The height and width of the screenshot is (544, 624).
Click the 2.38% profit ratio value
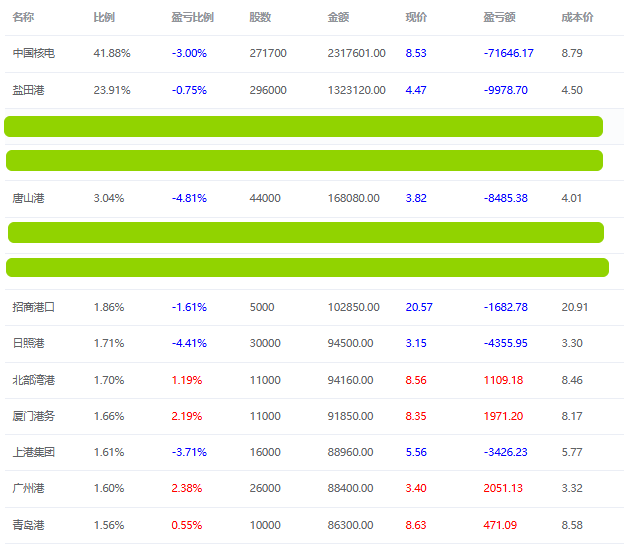tap(187, 488)
